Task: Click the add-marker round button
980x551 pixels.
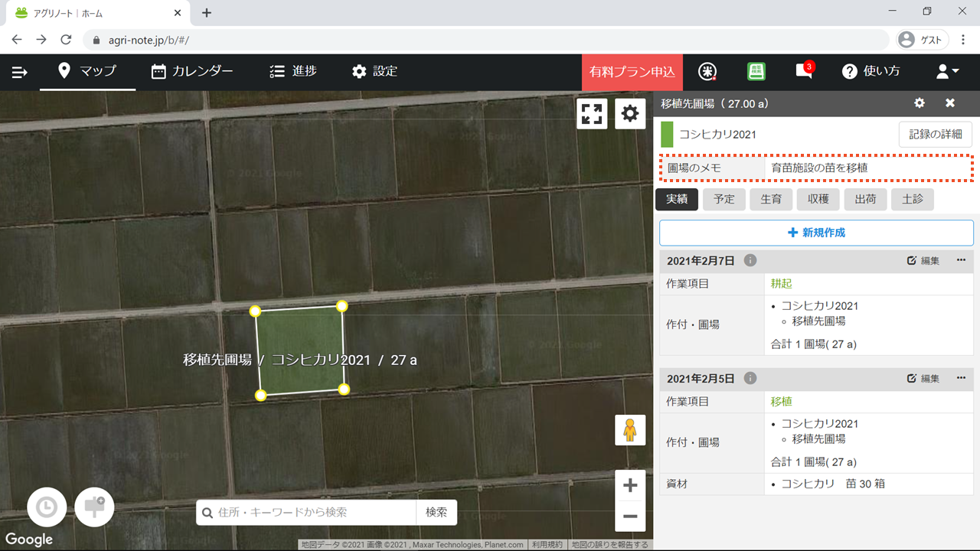Action: [x=95, y=507]
